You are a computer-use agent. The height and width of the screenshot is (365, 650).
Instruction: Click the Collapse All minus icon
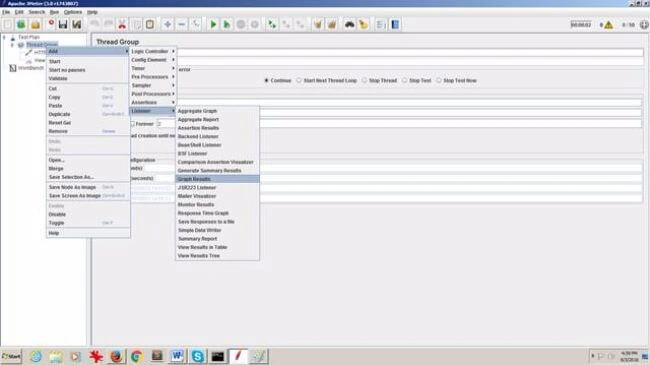click(x=182, y=24)
